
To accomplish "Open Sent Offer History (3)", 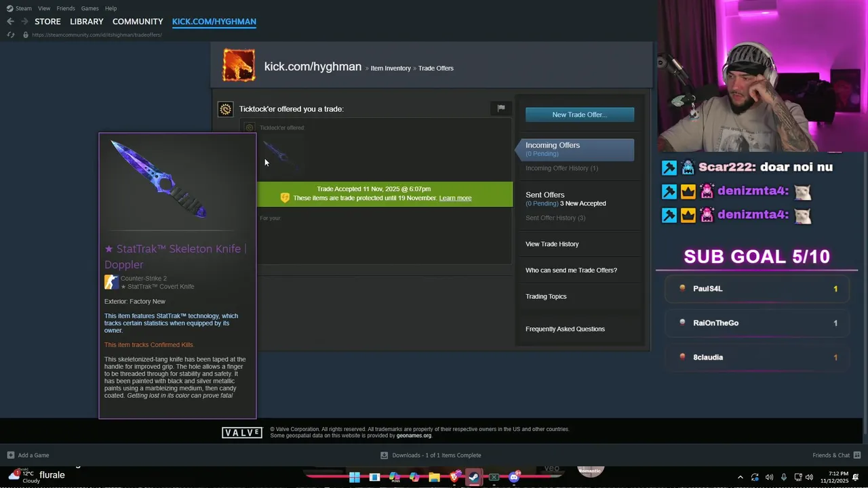I will coord(555,218).
